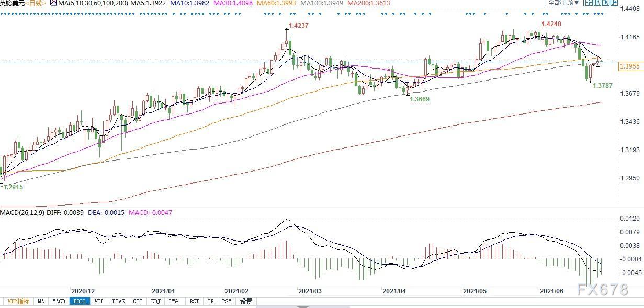644x308 pixels.
Task: Switch to the RSI indicator tab
Action: pyautogui.click(x=194, y=301)
